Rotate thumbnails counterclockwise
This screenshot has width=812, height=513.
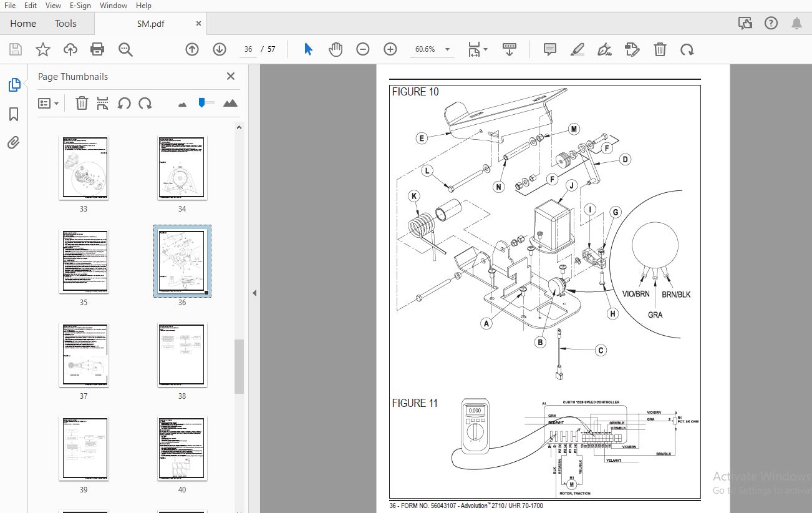click(124, 103)
